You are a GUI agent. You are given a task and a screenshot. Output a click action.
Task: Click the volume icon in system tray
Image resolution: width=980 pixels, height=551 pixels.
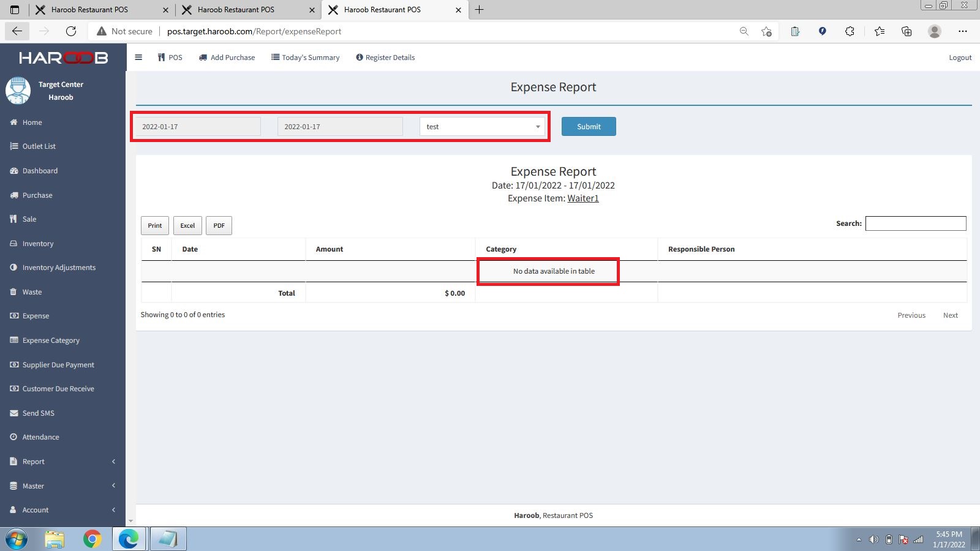point(873,539)
